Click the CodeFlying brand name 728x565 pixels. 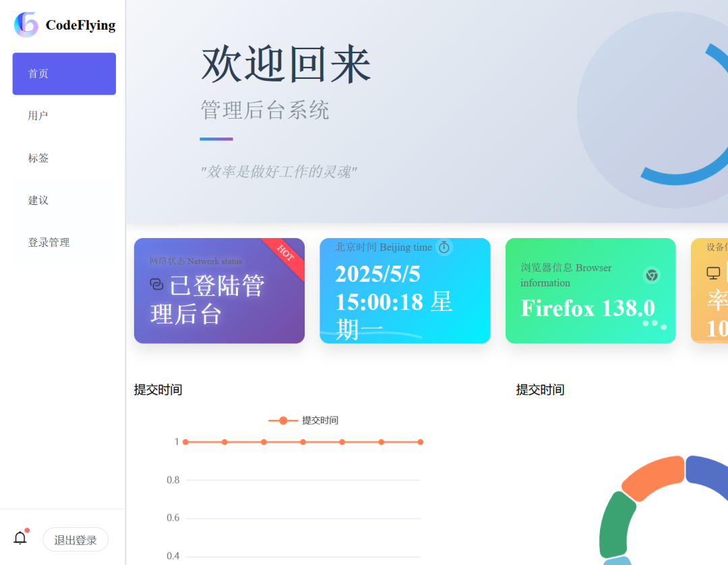80,25
